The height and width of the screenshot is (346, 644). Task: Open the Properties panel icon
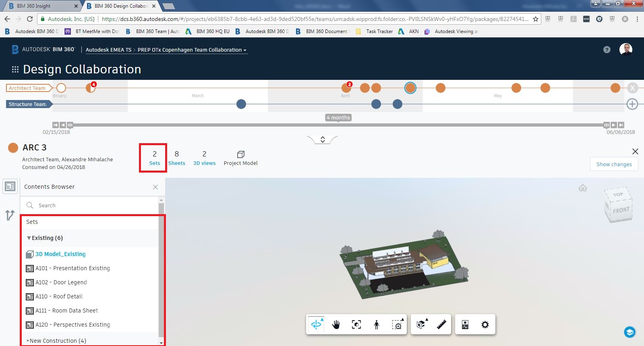pos(465,325)
